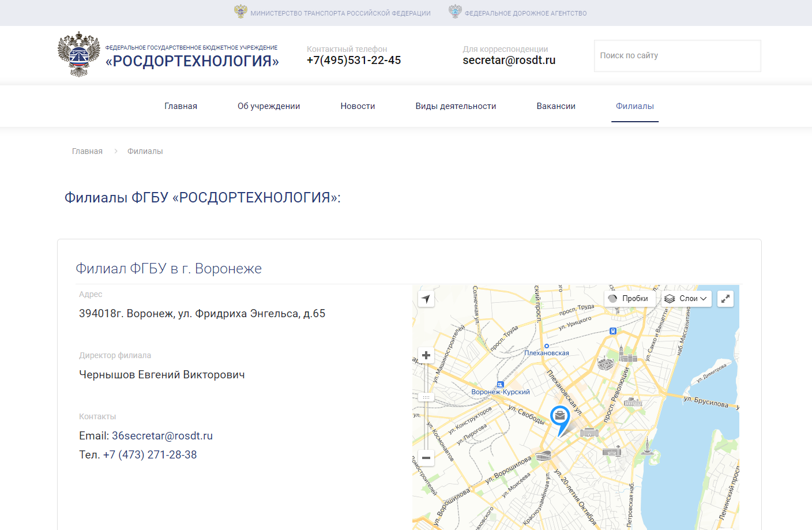This screenshot has height=530, width=812.
Task: Click the РОСДОРТЕХНОЛОГИЯ eagle logo
Action: point(78,54)
